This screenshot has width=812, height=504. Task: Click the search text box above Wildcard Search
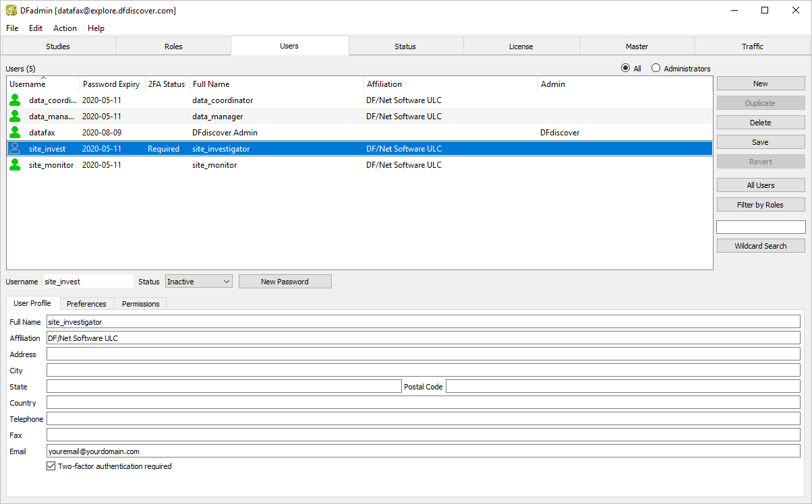click(x=760, y=227)
